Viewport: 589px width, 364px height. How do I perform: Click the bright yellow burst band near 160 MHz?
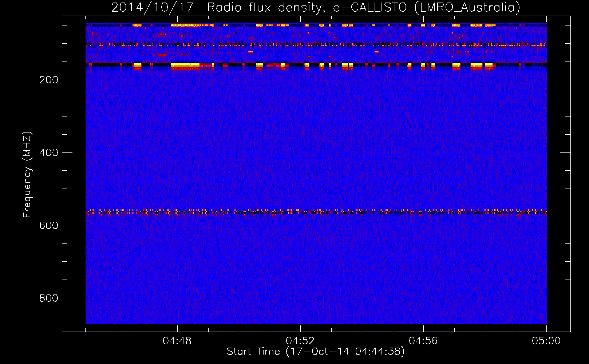click(x=316, y=66)
